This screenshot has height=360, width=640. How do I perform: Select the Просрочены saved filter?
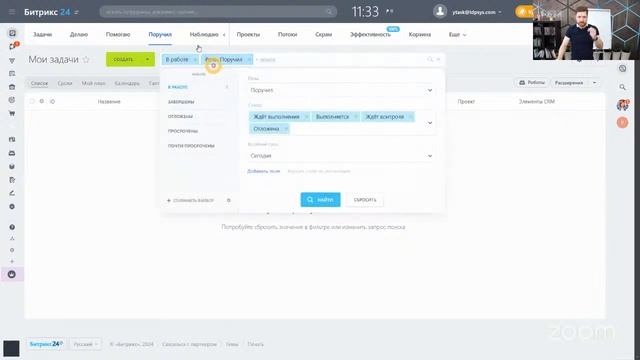tap(183, 131)
